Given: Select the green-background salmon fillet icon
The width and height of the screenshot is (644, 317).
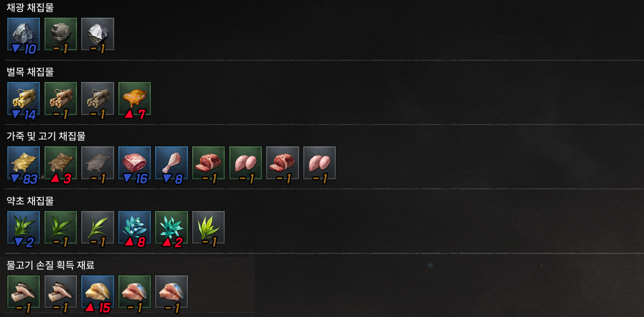Looking at the screenshot, I should [x=135, y=292].
